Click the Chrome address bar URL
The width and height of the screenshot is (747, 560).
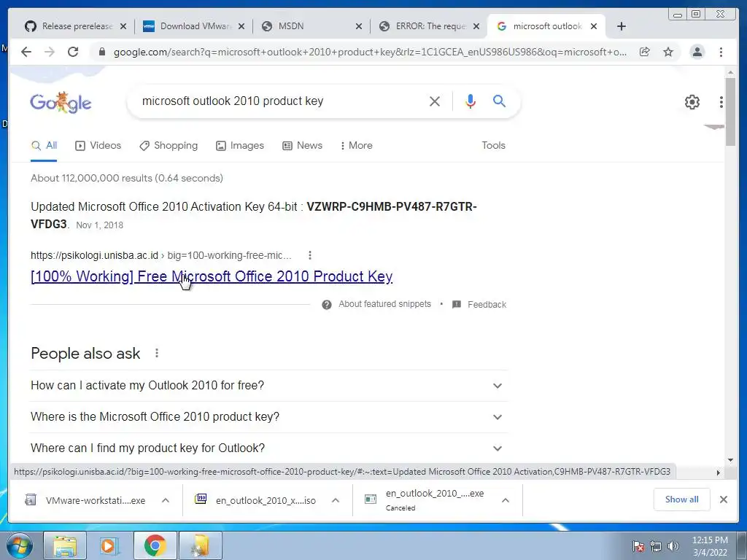pyautogui.click(x=370, y=52)
